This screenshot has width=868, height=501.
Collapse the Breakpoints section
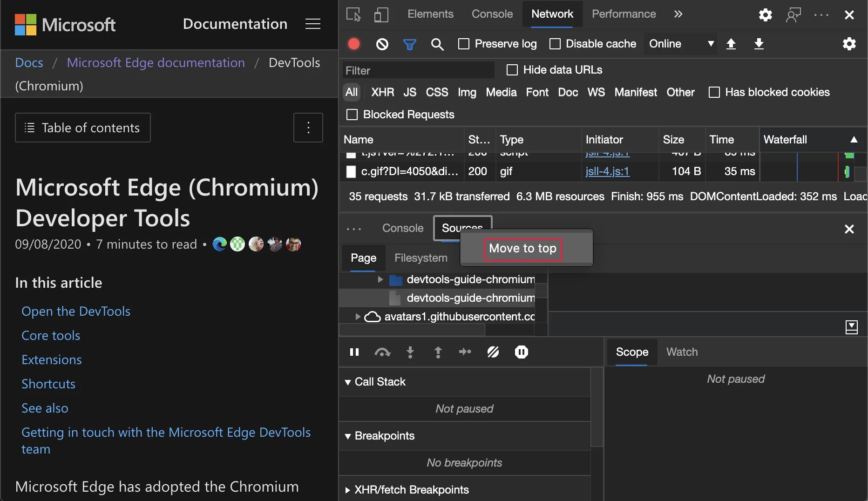pos(348,436)
